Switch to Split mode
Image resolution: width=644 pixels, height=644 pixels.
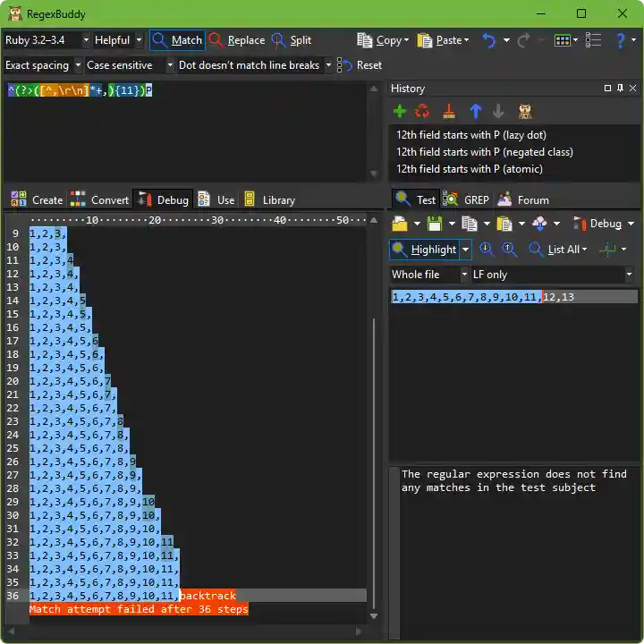(x=292, y=40)
